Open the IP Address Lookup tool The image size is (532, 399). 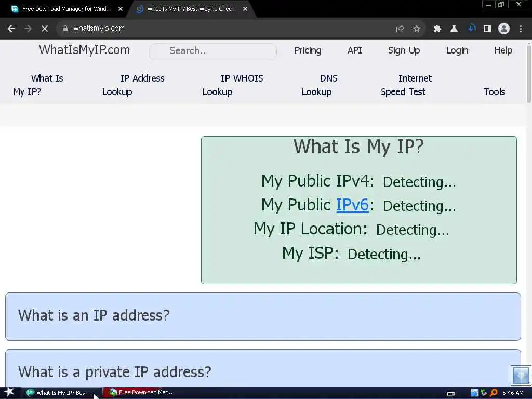134,85
